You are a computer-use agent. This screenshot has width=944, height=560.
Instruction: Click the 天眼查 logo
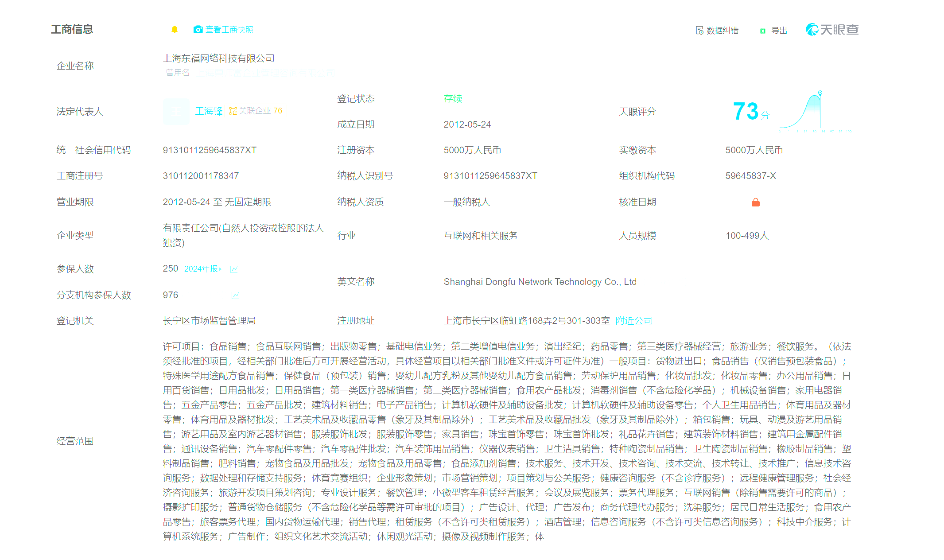coord(832,30)
